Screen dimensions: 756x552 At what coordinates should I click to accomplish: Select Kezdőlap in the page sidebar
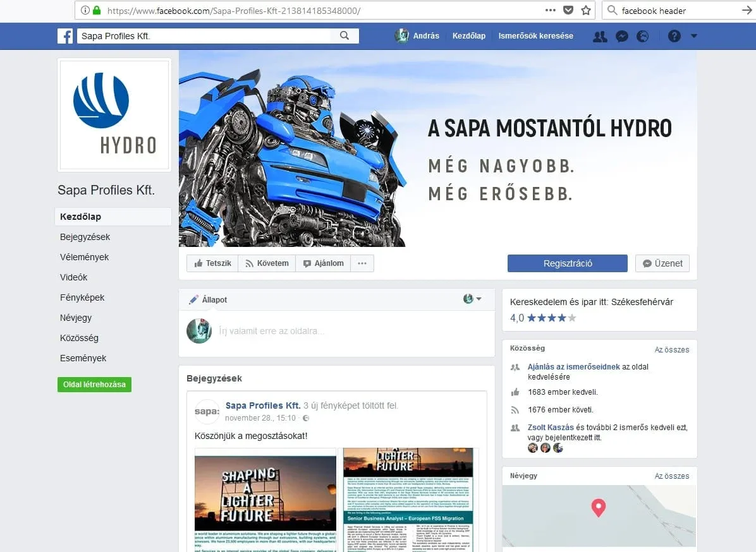pos(113,217)
